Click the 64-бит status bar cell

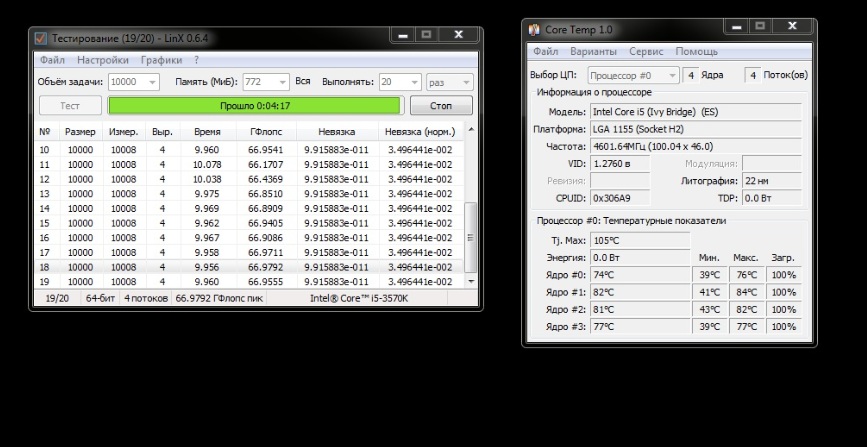[101, 298]
